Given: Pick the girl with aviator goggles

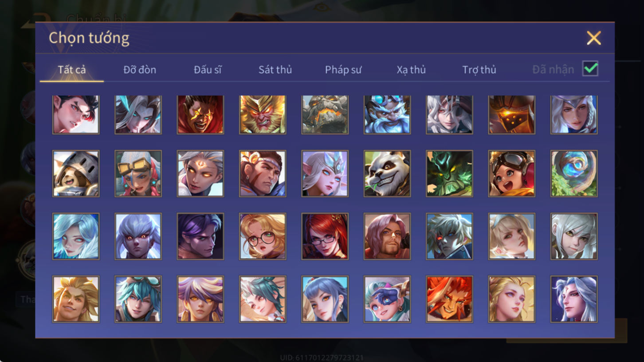Looking at the screenshot, I should pos(512,173).
